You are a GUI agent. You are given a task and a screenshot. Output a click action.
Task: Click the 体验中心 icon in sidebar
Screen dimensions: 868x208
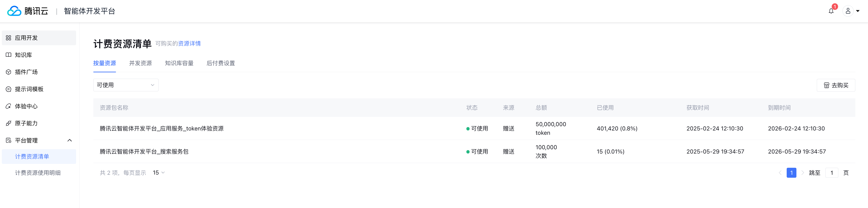coord(8,106)
